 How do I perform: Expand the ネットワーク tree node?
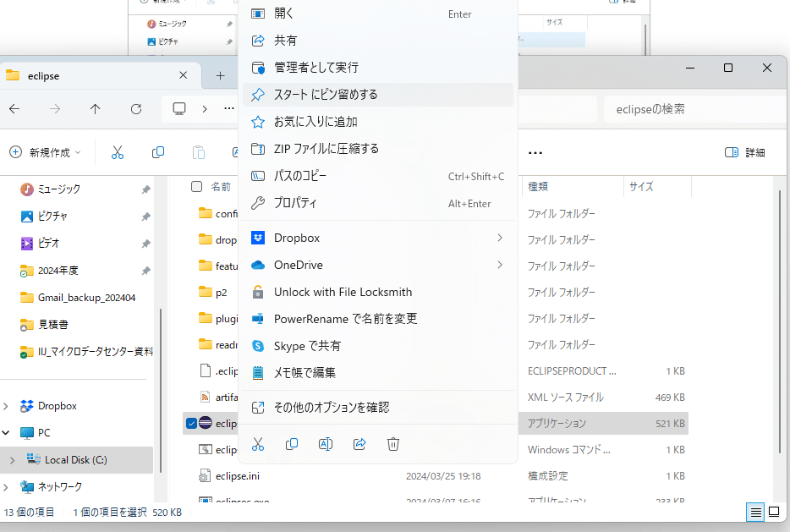coord(6,487)
